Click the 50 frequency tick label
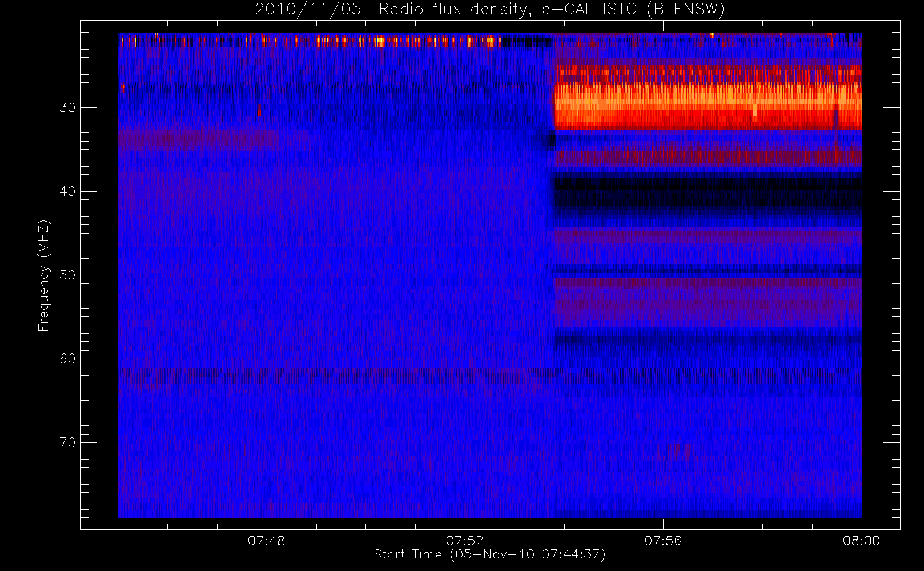Screen dimensions: 924x571 point(67,275)
